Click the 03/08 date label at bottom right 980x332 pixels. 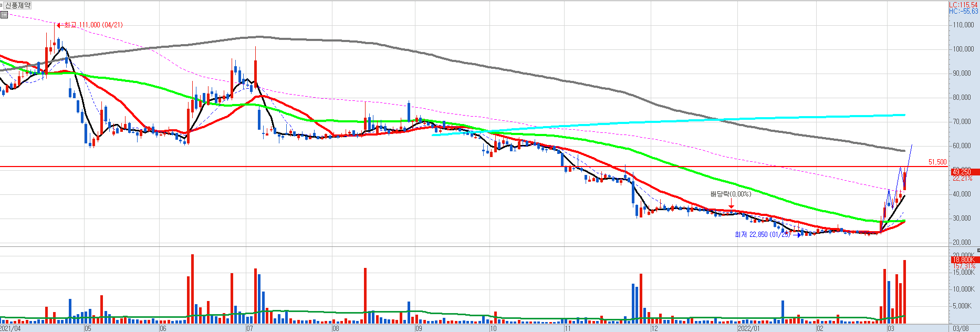(961, 328)
